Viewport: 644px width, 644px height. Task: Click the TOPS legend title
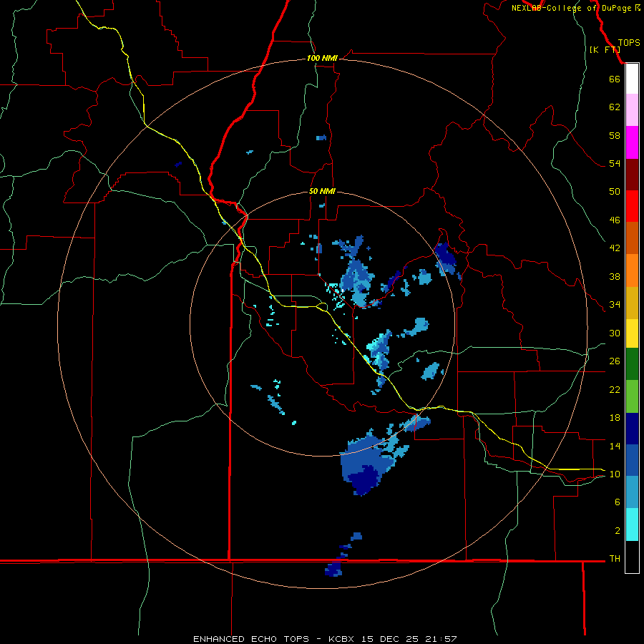tap(629, 42)
